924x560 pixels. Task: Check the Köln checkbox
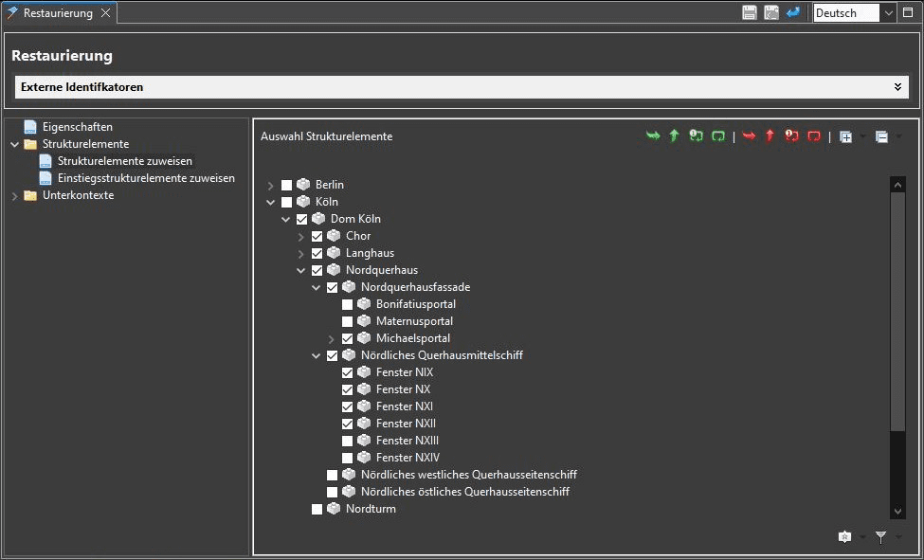[286, 202]
